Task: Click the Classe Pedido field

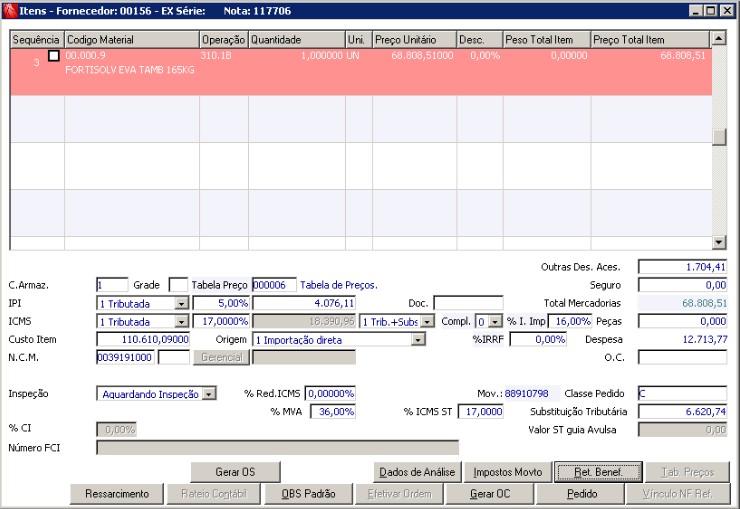Action: (682, 393)
